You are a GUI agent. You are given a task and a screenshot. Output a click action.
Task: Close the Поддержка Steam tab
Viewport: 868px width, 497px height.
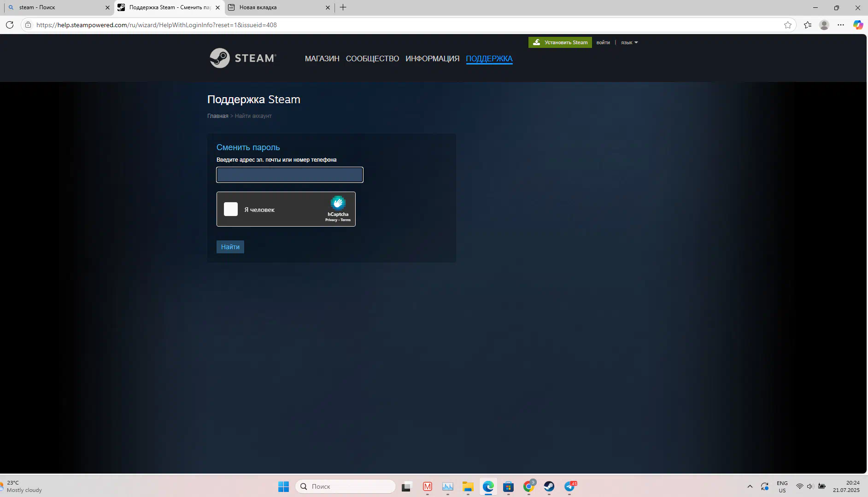point(218,7)
